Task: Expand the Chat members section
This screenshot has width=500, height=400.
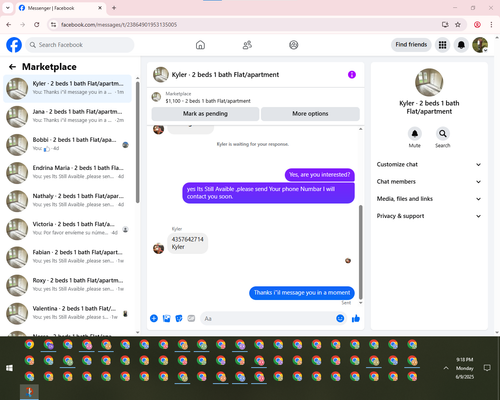Action: pos(429,182)
